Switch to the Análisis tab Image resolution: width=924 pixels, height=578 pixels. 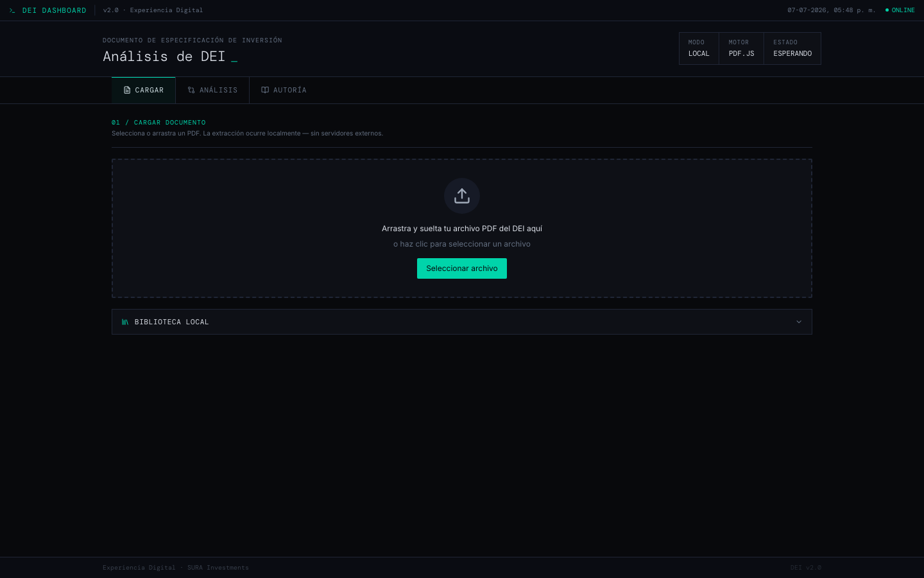coord(212,91)
